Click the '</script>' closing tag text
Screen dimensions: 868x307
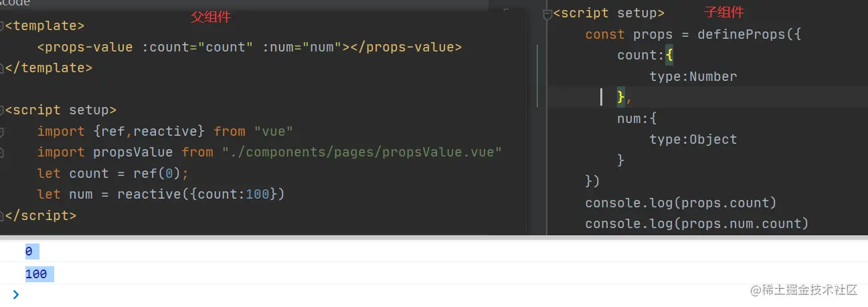pyautogui.click(x=41, y=215)
